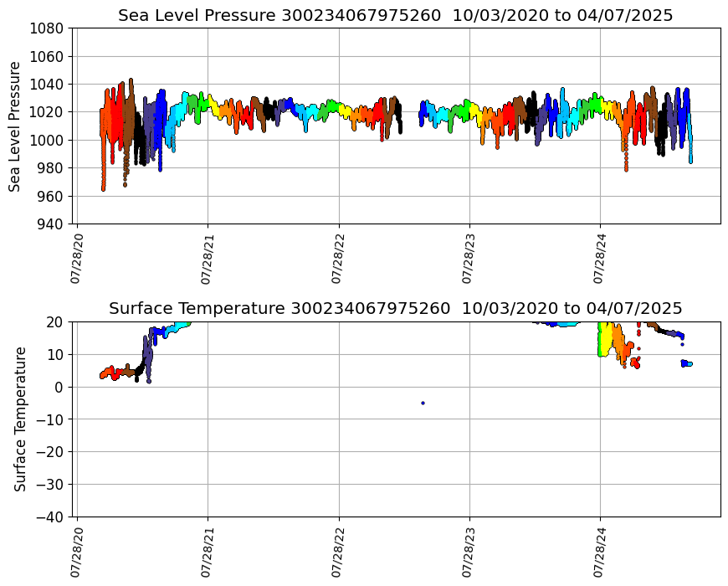Viewport: 728px width, 586px height.
Task: Pick the 1000 tick label on pressure axis
Action: [x=49, y=141]
